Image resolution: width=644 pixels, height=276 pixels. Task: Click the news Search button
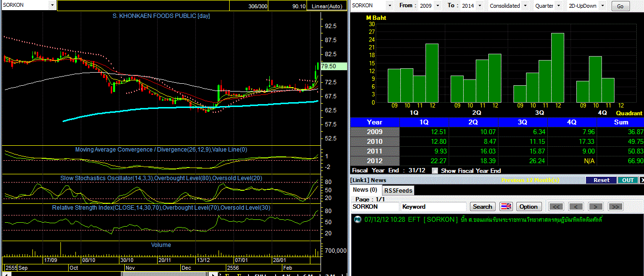coord(482,206)
